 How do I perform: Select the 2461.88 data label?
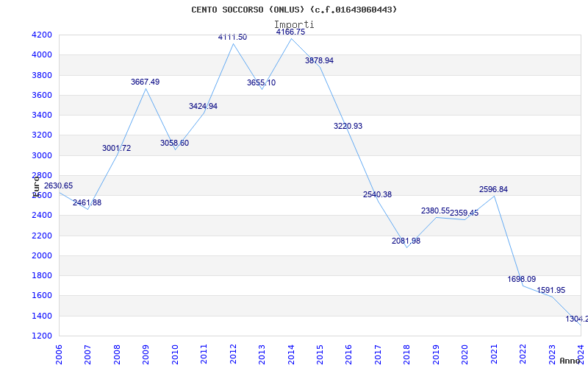tap(87, 203)
